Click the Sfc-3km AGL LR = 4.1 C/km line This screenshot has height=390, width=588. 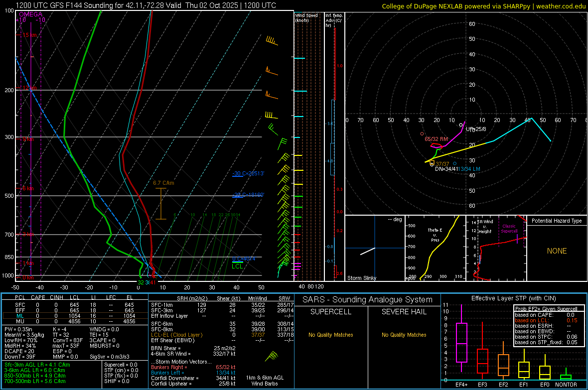(x=37, y=365)
